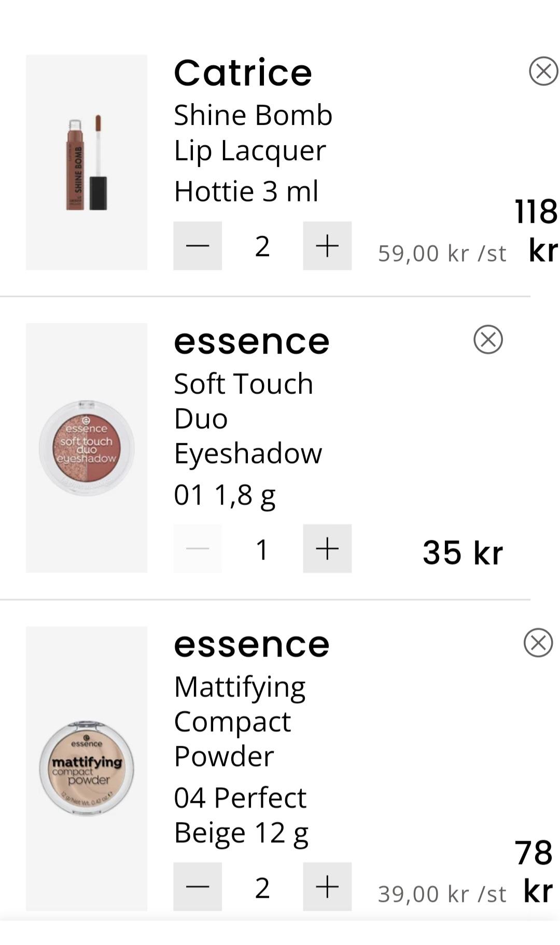Open the mattifying compact powder product image
The image size is (560, 945).
pyautogui.click(x=87, y=768)
